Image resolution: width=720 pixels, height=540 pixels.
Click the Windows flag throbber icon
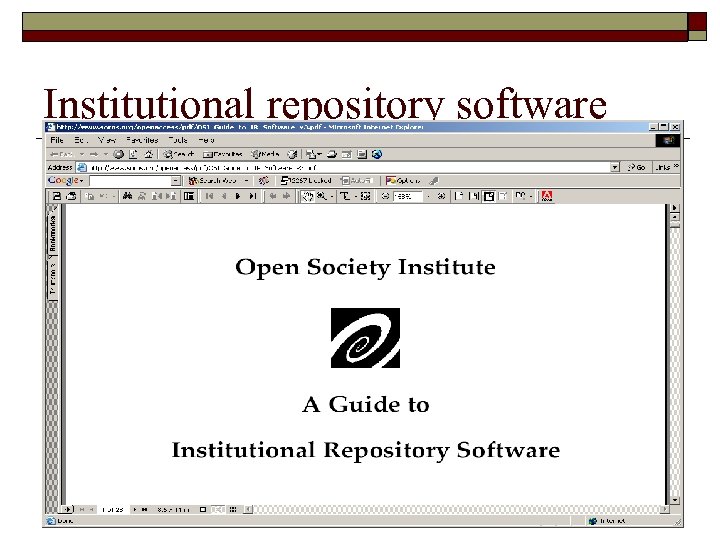(x=668, y=140)
